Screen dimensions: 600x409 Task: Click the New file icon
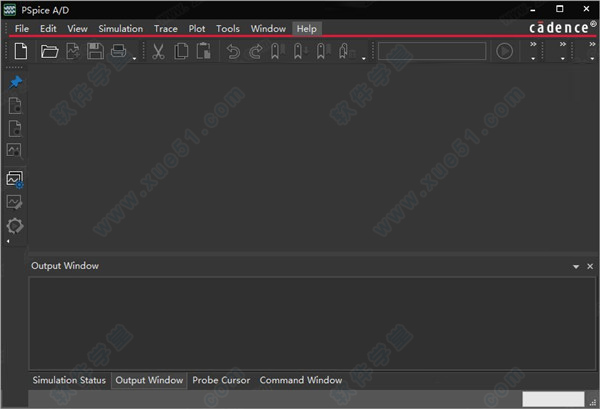coord(20,51)
